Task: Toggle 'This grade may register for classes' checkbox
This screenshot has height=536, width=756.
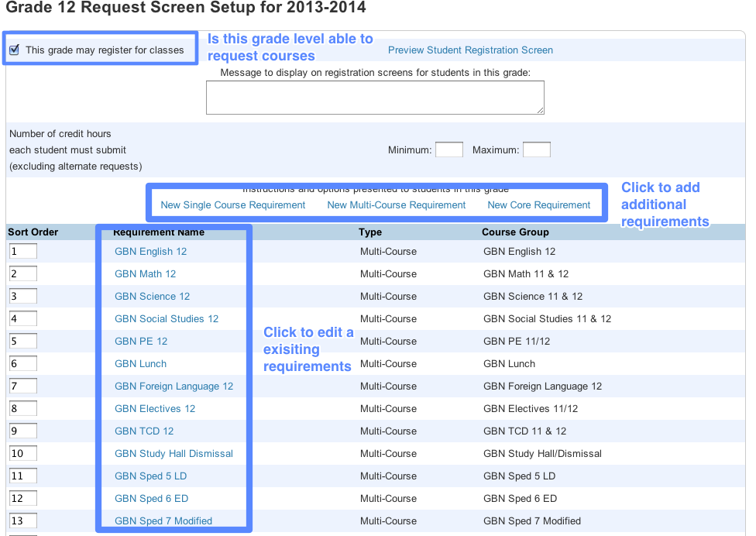Action: 14,50
